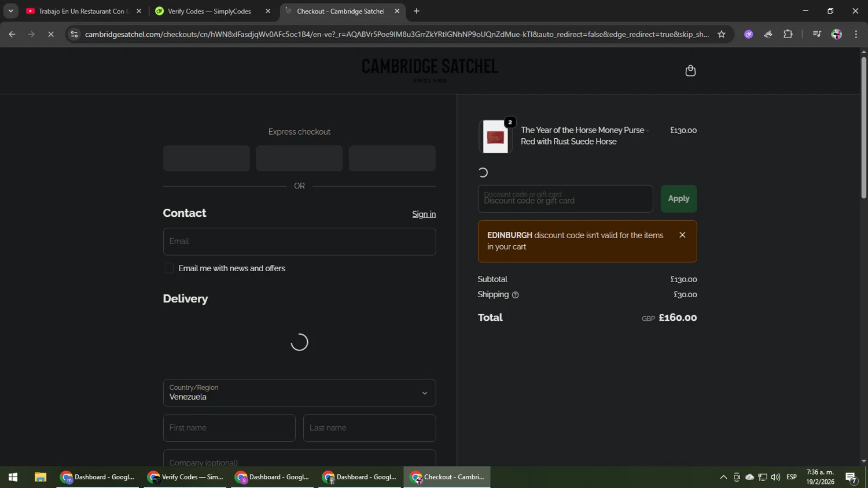Screen dimensions: 868x488
Task: Stop loading the page
Action: (50, 34)
